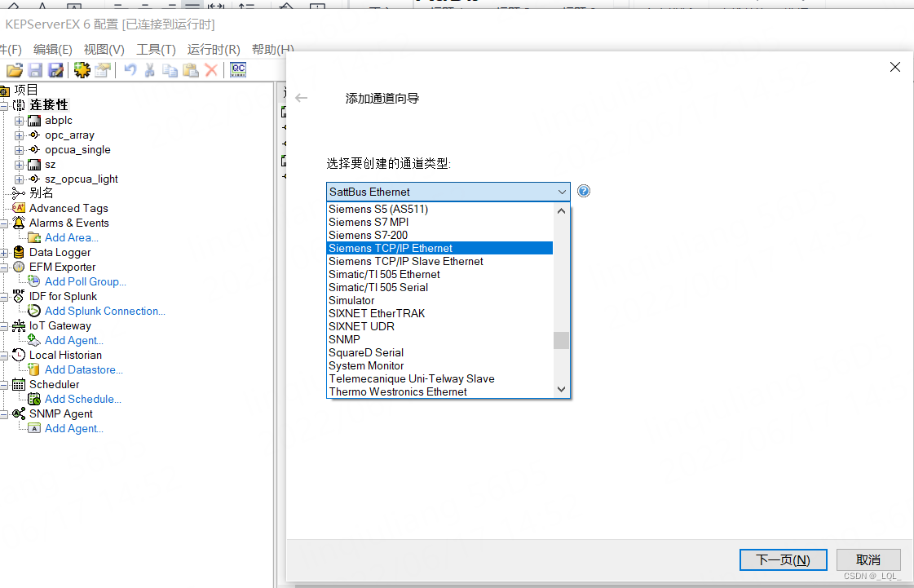This screenshot has height=588, width=914.
Task: Select Siemens S7 MPI in list
Action: point(440,223)
